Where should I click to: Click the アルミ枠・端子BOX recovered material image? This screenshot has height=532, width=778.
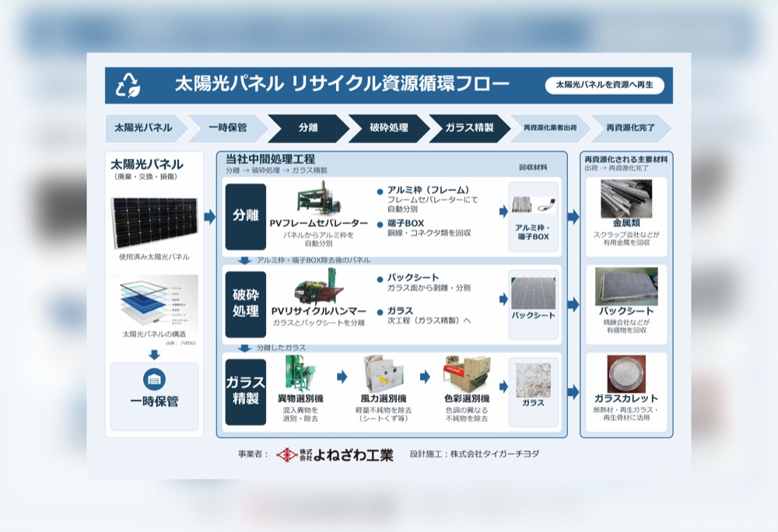[x=534, y=205]
